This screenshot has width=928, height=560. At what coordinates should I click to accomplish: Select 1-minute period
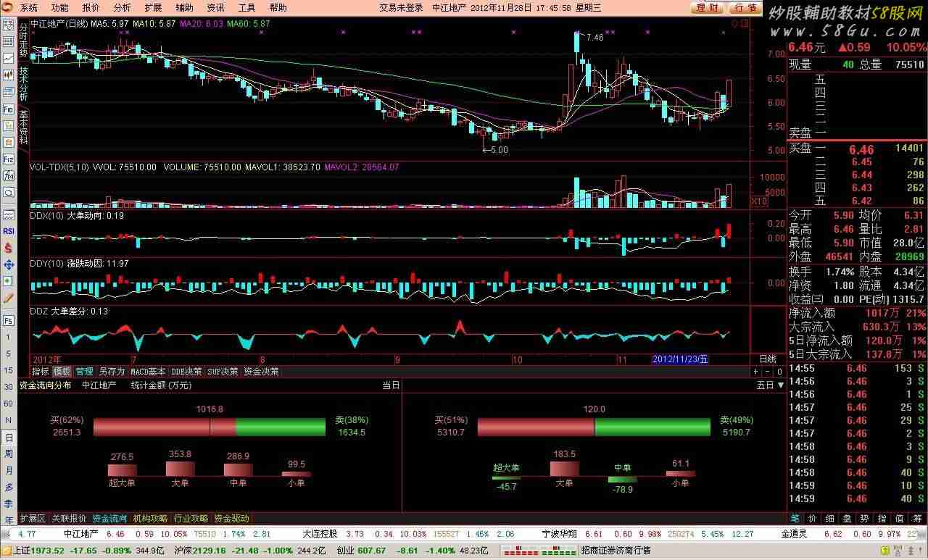click(x=9, y=337)
